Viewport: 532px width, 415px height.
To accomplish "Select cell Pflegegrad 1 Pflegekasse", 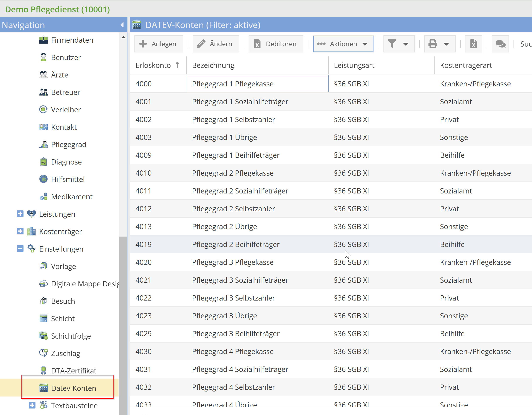I will coord(258,84).
